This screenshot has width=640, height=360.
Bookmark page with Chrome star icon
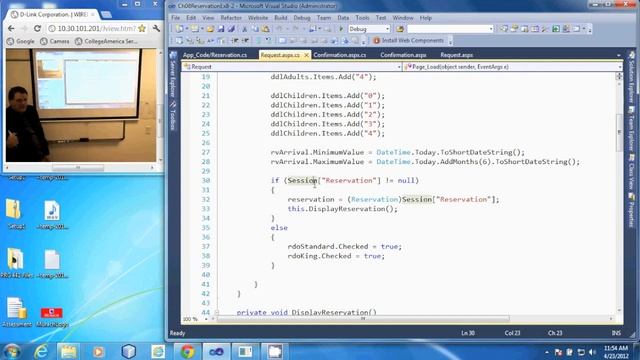coord(142,29)
